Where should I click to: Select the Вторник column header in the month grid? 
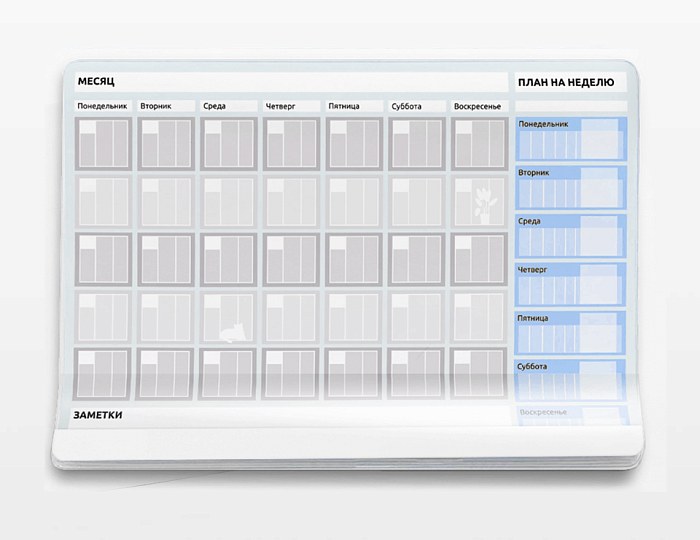[x=166, y=106]
